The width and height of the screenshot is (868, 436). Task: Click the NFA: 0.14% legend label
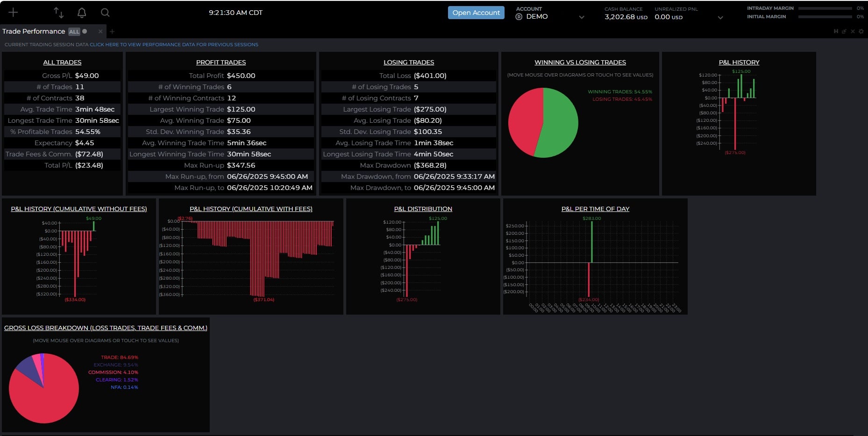point(124,387)
